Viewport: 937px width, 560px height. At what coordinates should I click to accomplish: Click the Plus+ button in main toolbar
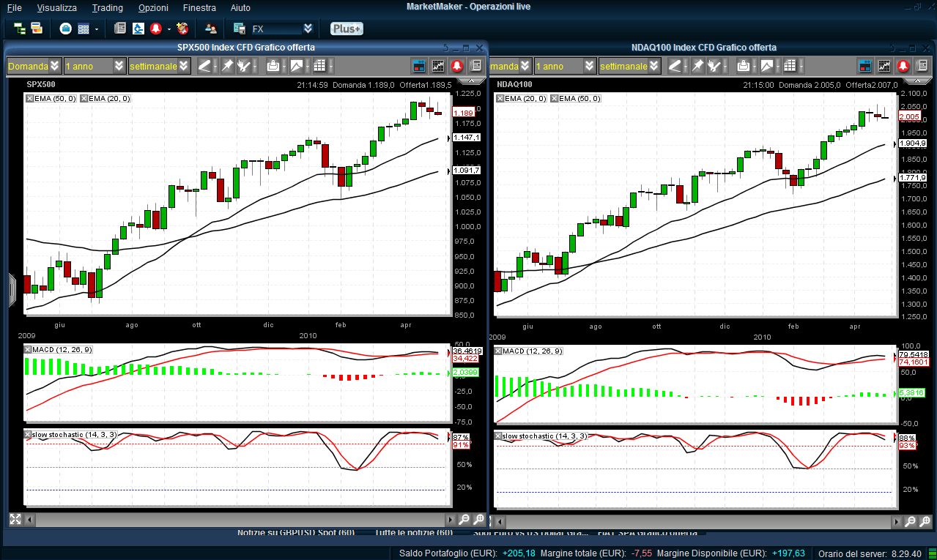[346, 29]
